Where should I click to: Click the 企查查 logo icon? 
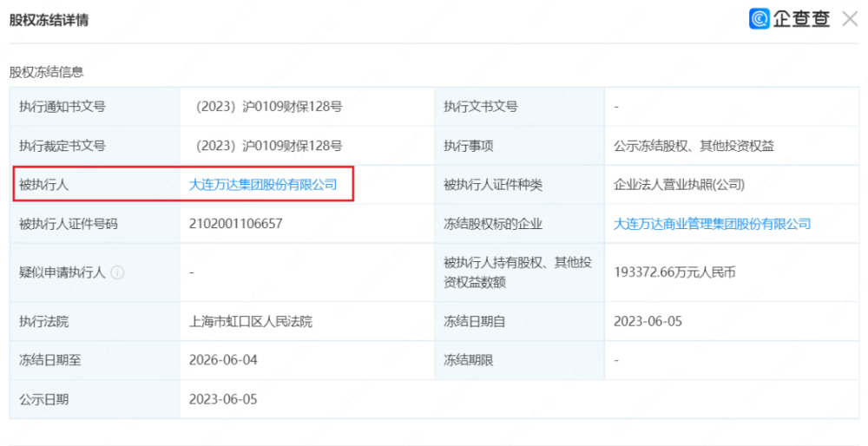coord(759,19)
